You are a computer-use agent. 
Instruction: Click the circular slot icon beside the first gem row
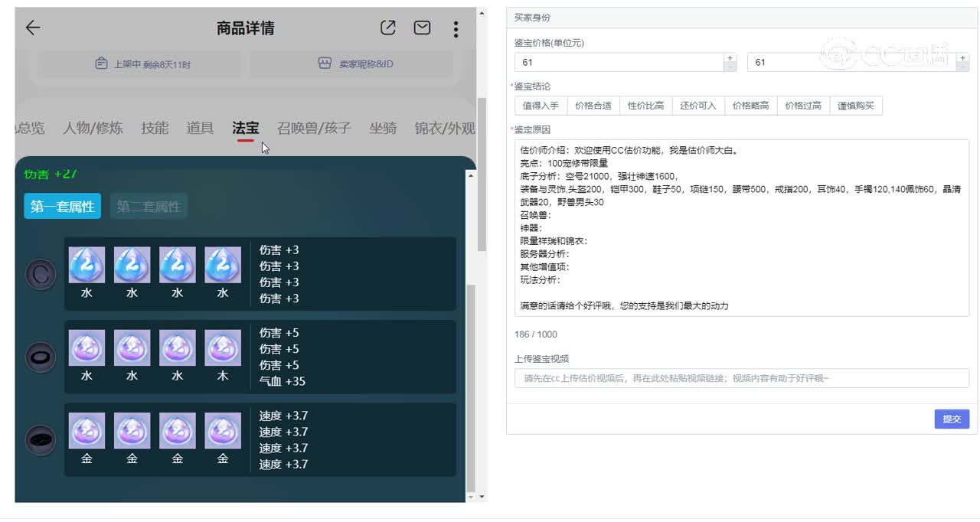click(41, 273)
